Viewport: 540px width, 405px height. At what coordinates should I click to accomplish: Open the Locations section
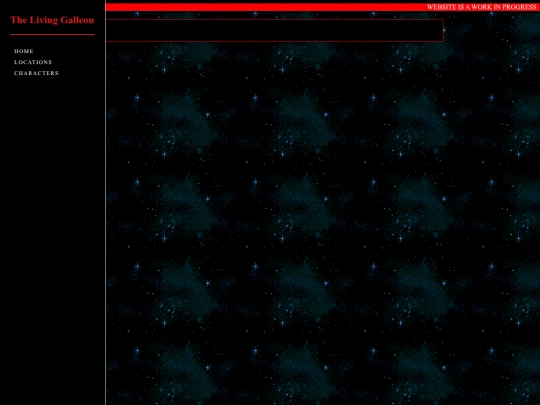pos(33,62)
